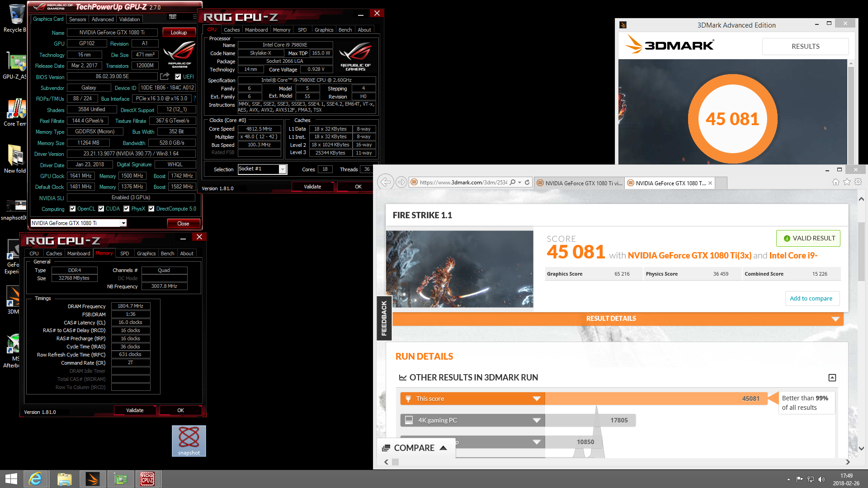Click browser horizontal scrollbar thumb
The height and width of the screenshot is (488, 868).
[x=395, y=462]
